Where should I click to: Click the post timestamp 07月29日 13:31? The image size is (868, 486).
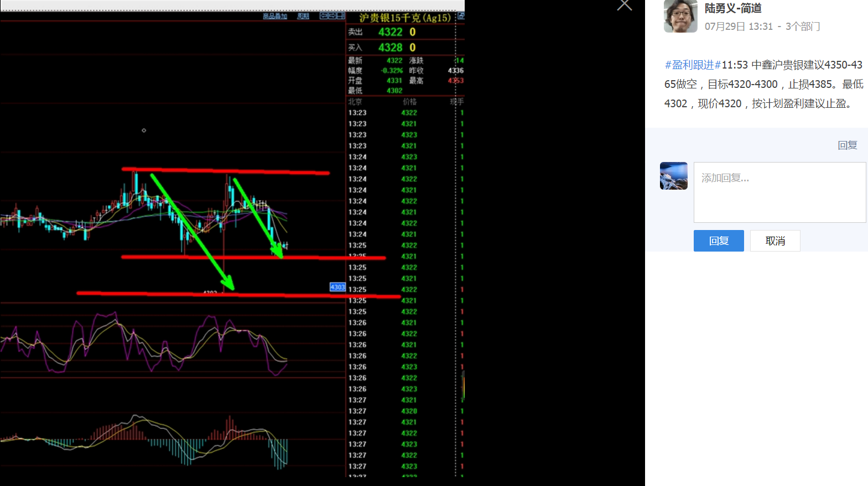click(x=739, y=27)
